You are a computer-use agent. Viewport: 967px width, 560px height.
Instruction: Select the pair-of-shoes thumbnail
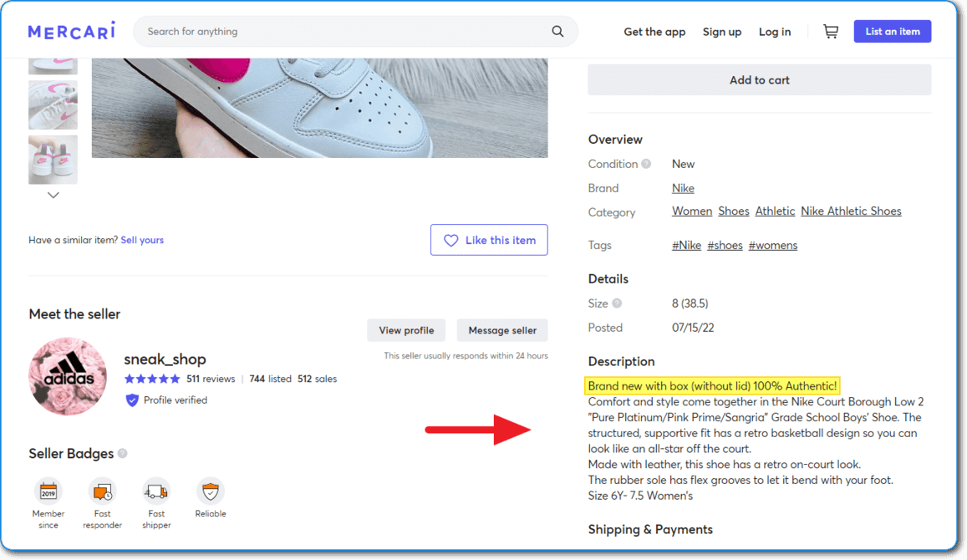[x=53, y=160]
